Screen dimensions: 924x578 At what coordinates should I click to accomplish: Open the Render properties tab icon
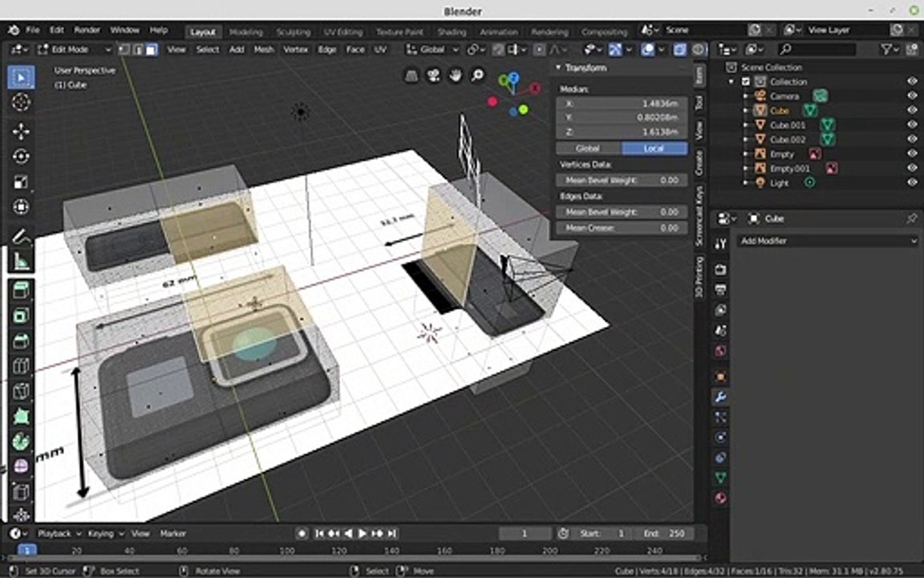click(720, 269)
